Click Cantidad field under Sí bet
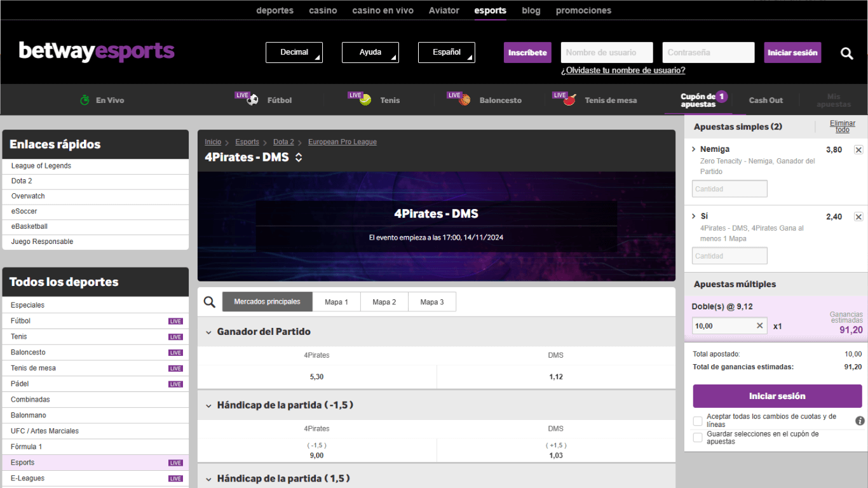Image resolution: width=868 pixels, height=488 pixels. (x=729, y=256)
